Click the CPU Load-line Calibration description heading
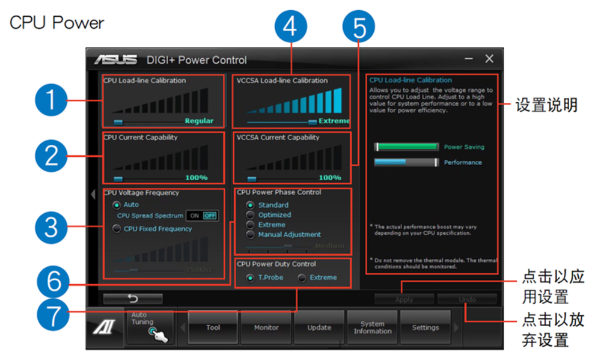Image resolution: width=601 pixels, height=364 pixels. pos(410,80)
